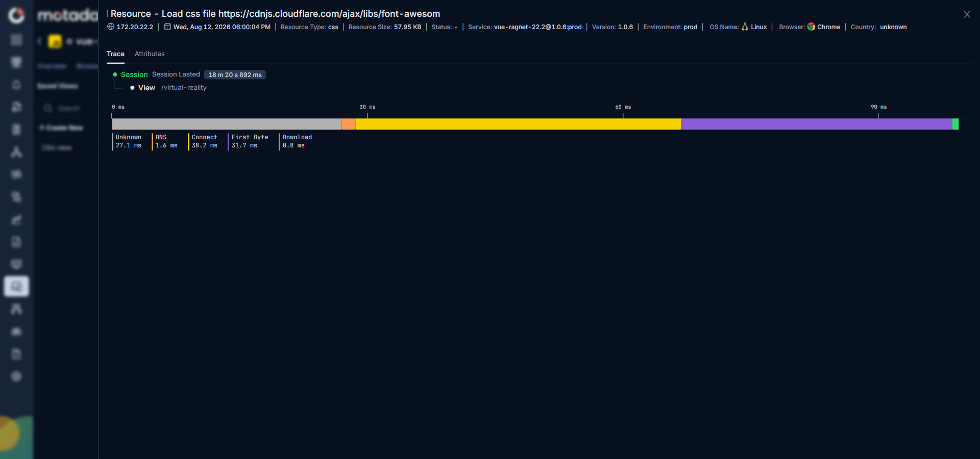The image size is (980, 459).
Task: Click the Resource Type css value
Action: [333, 27]
